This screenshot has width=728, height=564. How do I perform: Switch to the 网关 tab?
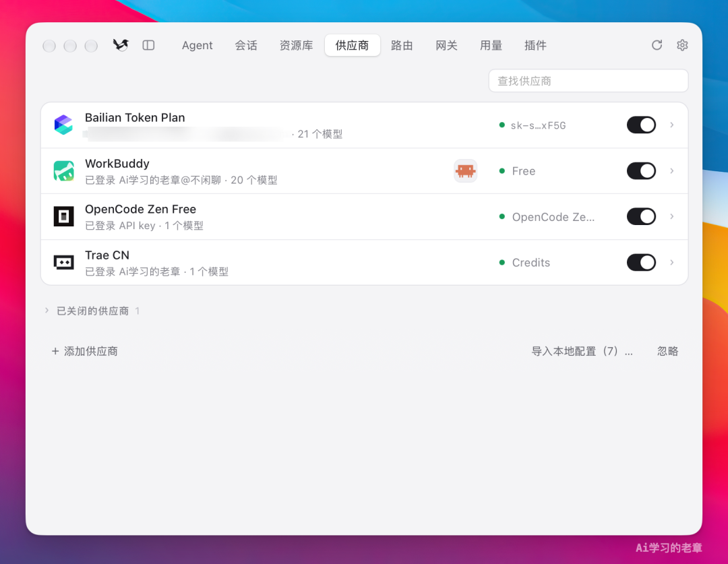pyautogui.click(x=447, y=45)
